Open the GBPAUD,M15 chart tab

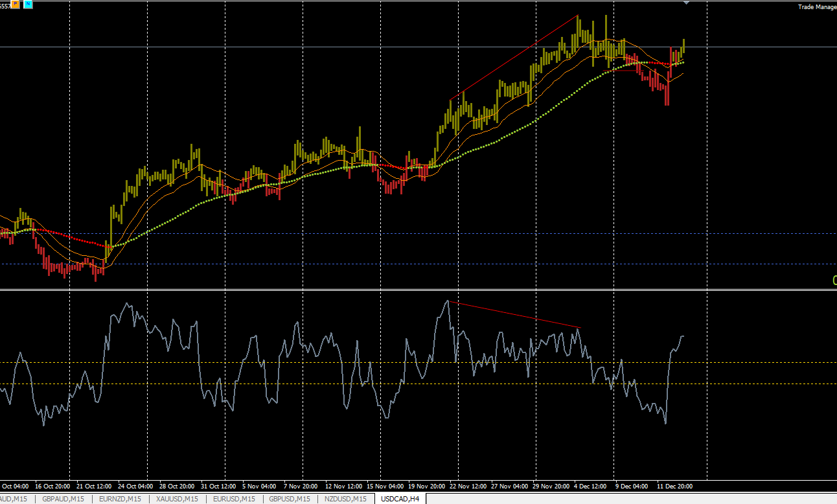(x=63, y=499)
